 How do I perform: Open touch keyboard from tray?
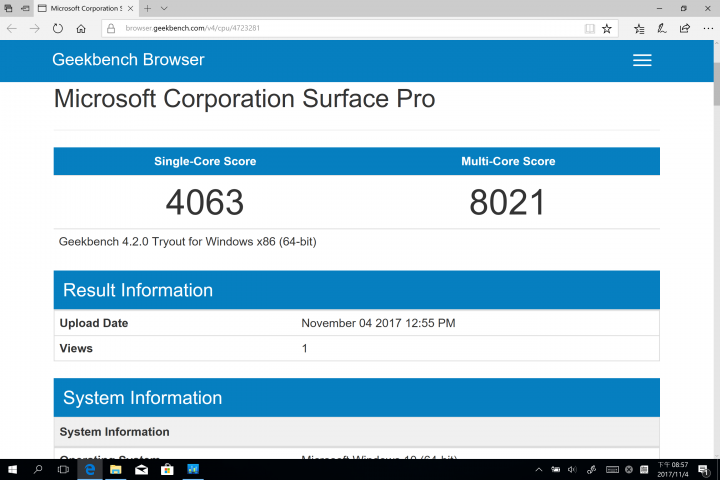612,469
